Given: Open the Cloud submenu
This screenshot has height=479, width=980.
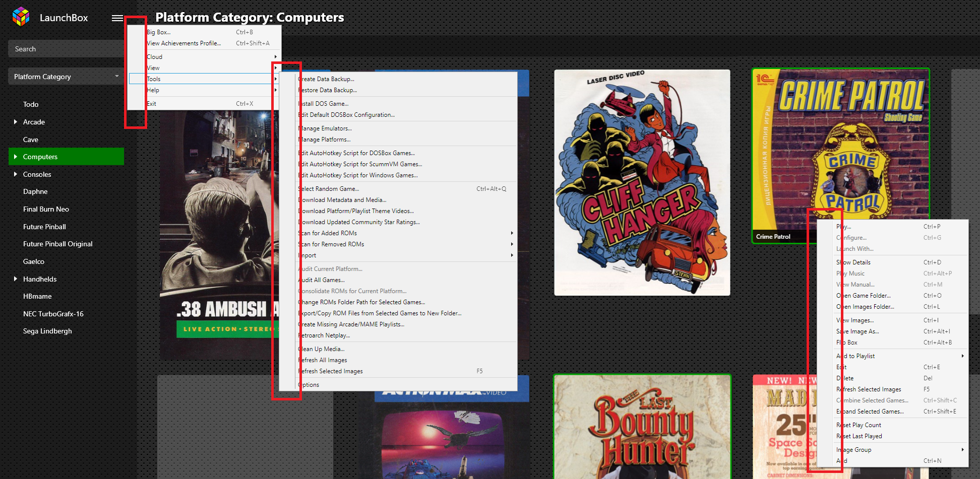Looking at the screenshot, I should pyautogui.click(x=204, y=57).
